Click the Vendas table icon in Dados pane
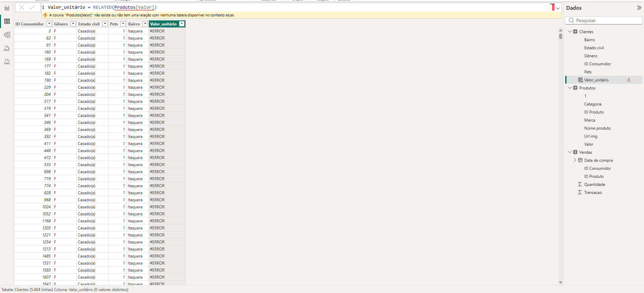 point(575,152)
